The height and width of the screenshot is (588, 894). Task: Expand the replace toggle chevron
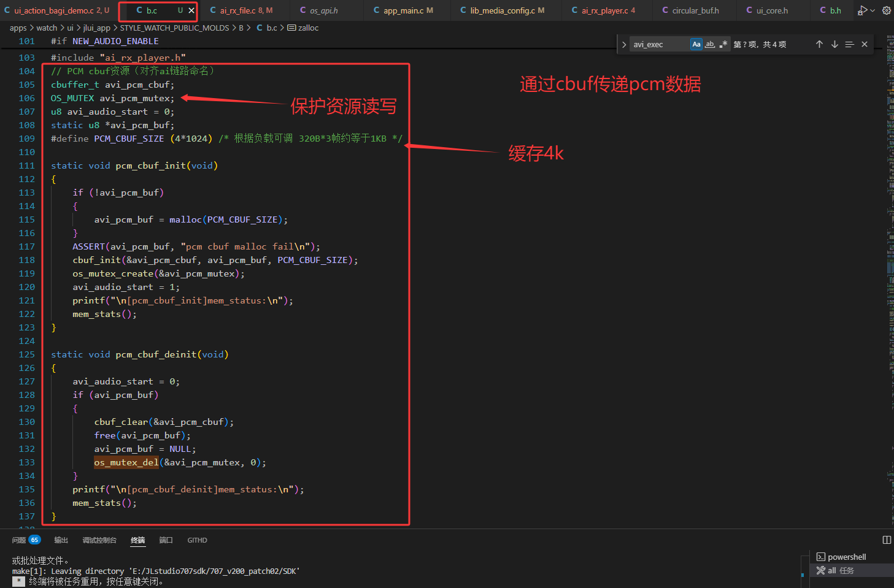(624, 44)
